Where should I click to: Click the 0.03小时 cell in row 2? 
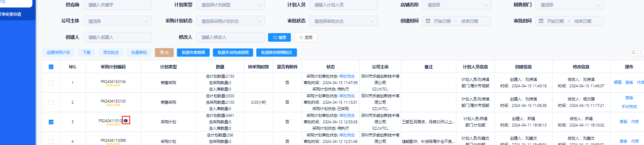258,102
